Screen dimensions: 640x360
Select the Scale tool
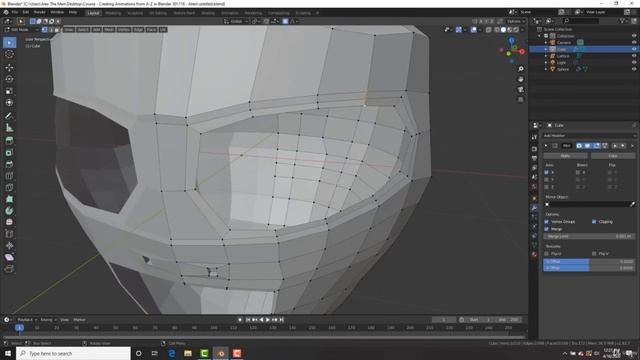9,91
